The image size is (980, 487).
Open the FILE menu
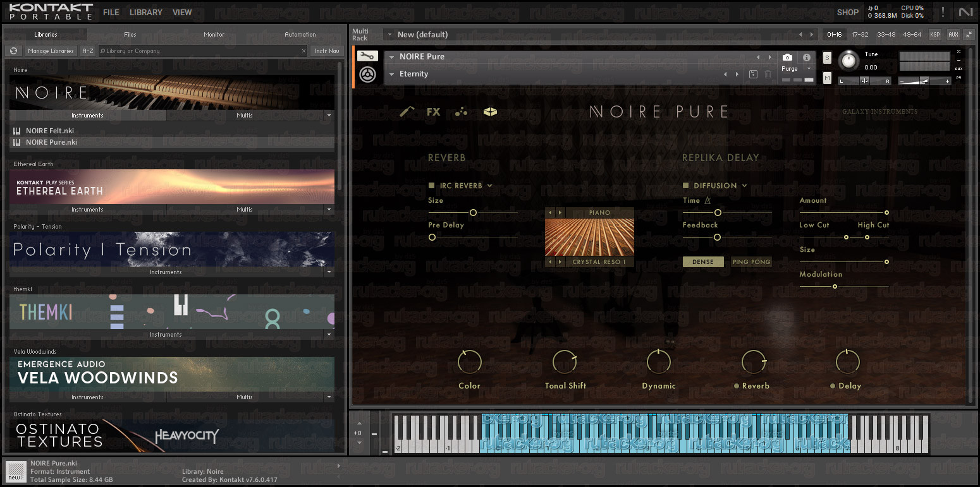click(x=111, y=12)
